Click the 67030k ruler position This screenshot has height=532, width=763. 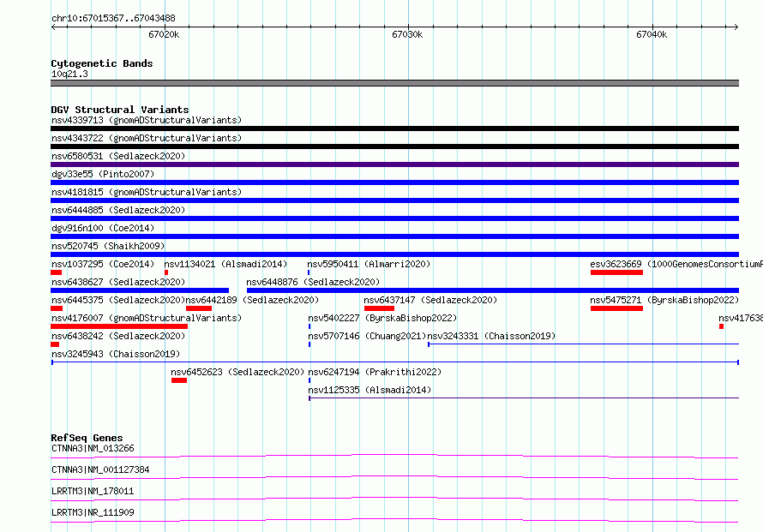click(407, 34)
